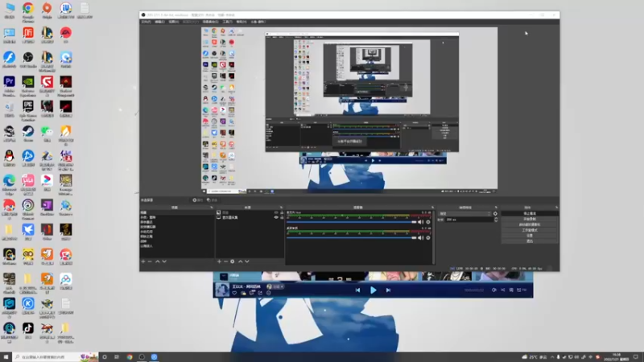Viewport: 644px width, 362px height.
Task: Open Google Chrome desktop shortcut
Action: point(28,10)
